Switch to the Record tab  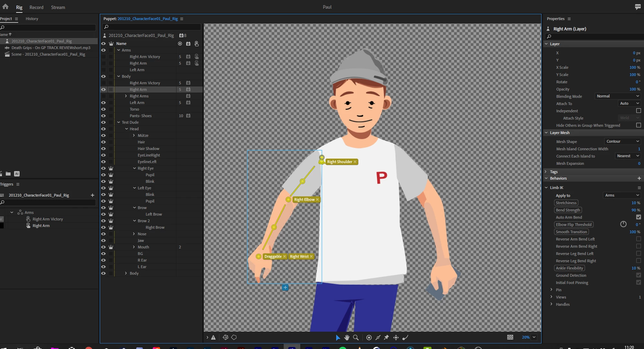click(36, 7)
